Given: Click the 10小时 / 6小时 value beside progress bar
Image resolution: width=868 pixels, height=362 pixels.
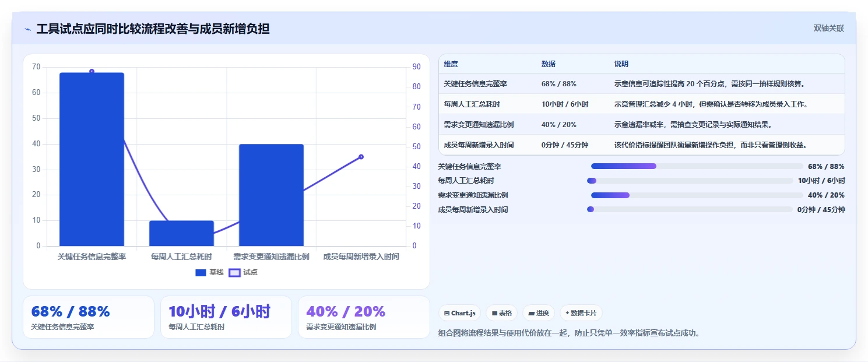Looking at the screenshot, I should click(821, 181).
